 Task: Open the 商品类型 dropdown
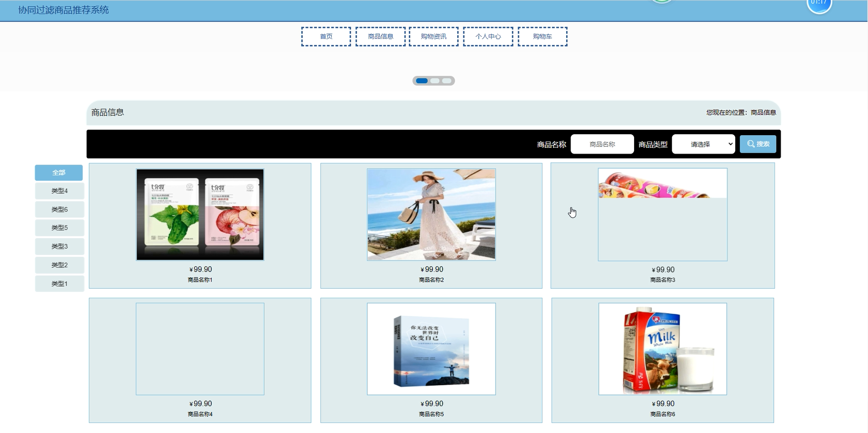pos(703,144)
